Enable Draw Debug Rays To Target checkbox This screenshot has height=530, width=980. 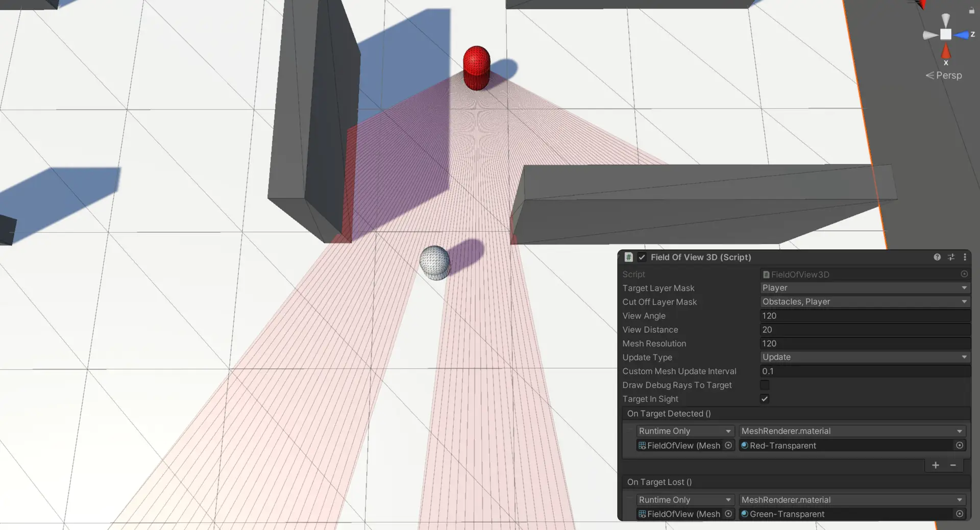[x=765, y=385]
